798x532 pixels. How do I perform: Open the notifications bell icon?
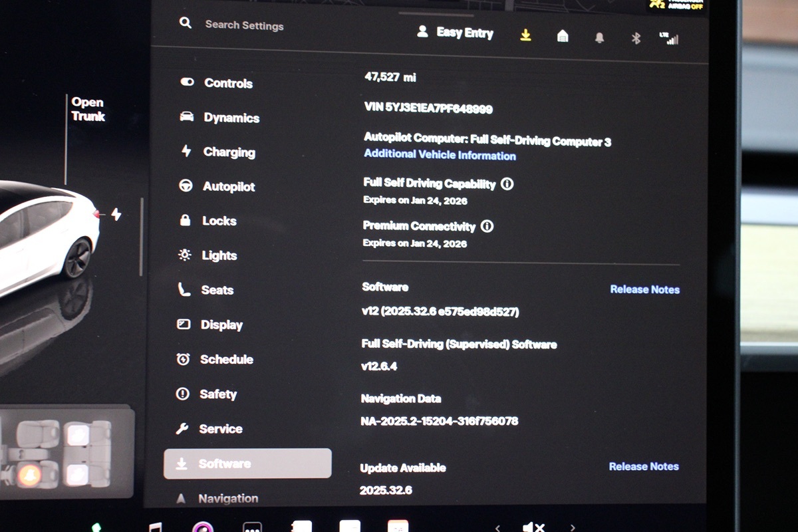coord(599,38)
